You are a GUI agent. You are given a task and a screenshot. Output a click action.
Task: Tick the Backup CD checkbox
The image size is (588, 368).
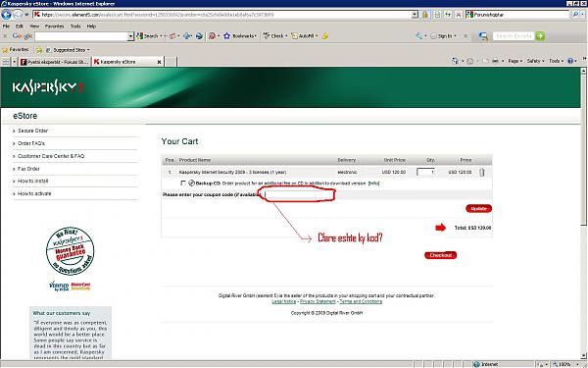[x=183, y=184]
